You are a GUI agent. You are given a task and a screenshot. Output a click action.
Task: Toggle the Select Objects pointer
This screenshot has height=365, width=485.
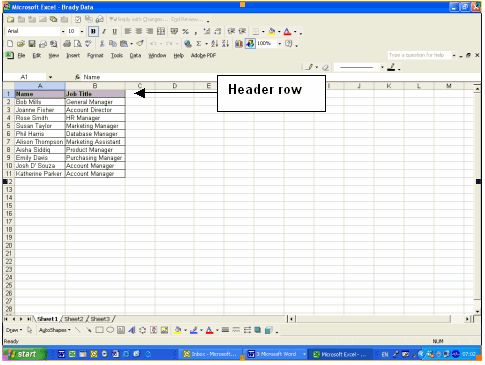30,330
